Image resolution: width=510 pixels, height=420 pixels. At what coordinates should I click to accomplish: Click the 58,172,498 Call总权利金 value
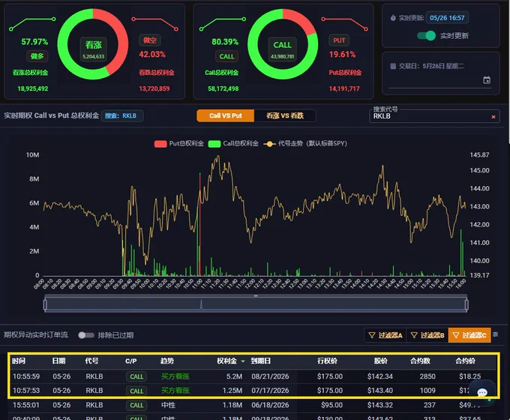click(x=223, y=88)
